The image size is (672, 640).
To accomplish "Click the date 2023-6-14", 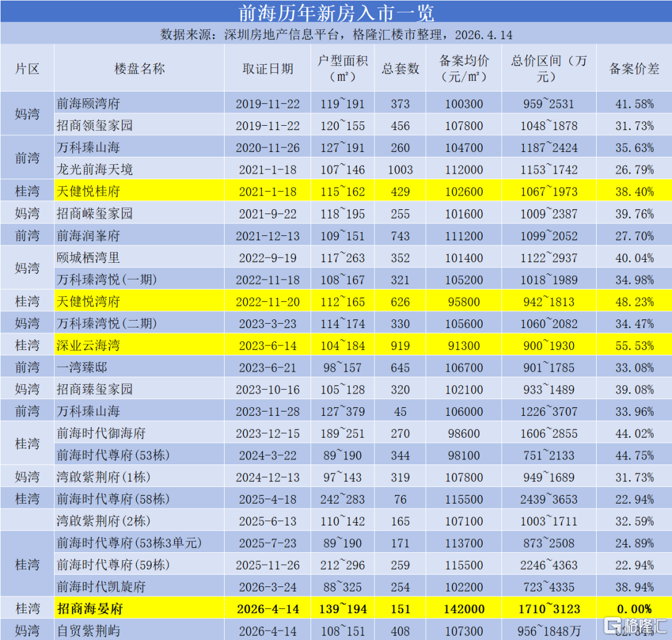I will click(268, 346).
